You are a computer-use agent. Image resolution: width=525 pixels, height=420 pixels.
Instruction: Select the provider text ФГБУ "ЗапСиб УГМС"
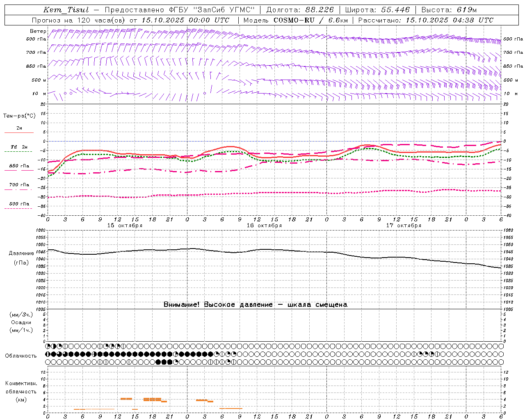tap(211, 10)
